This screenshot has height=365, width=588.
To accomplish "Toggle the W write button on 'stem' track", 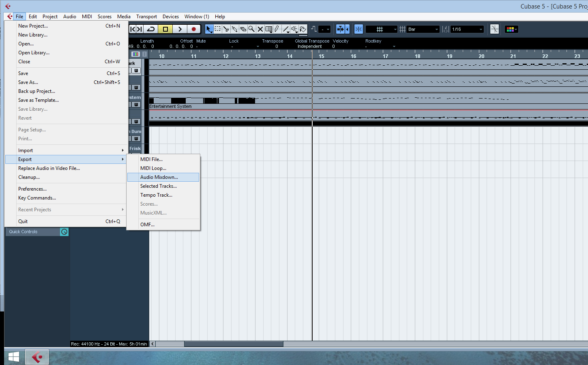I will [136, 105].
